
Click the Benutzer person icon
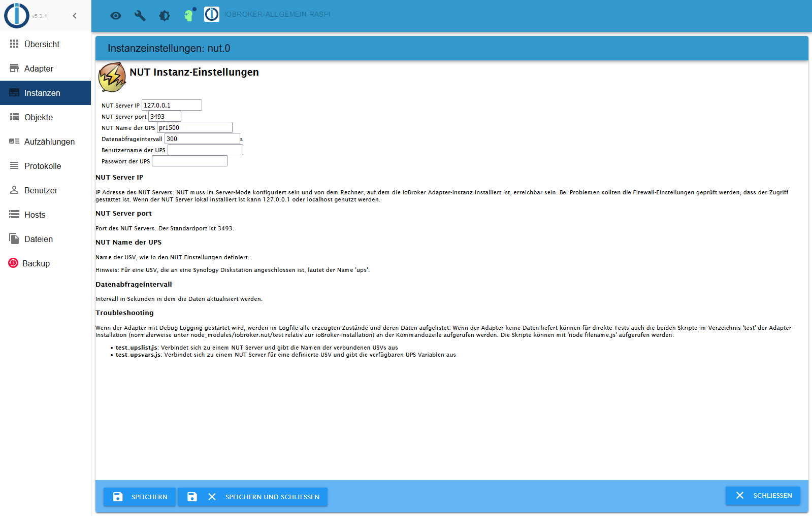[14, 190]
